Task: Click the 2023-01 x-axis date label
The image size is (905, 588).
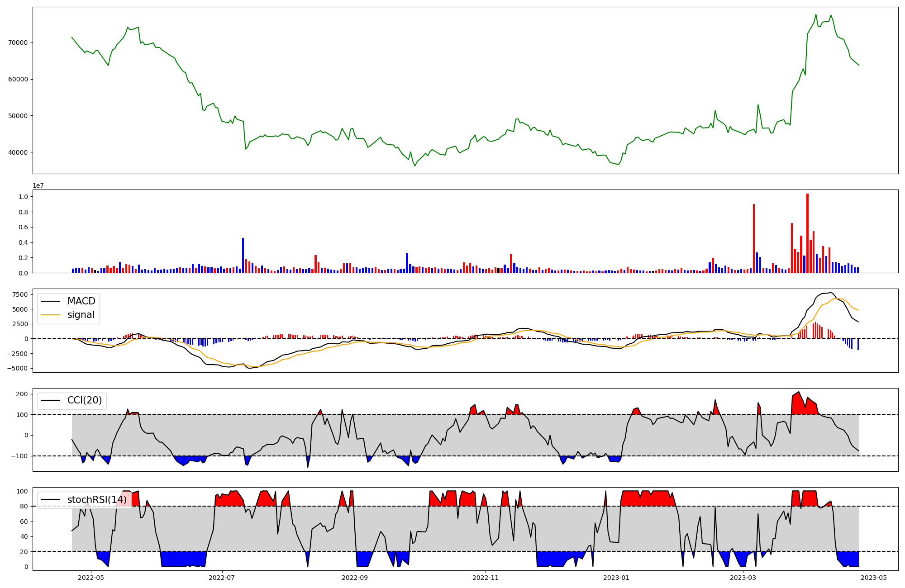Action: pos(616,577)
